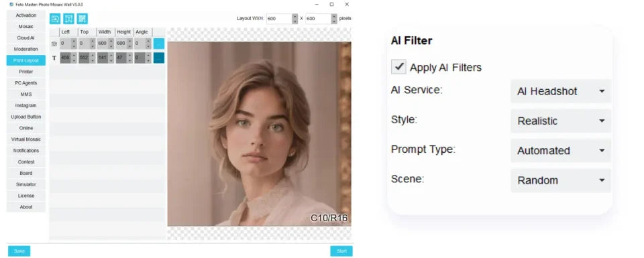Open the Prompt Type dropdown showing Automated
The height and width of the screenshot is (258, 644).
(561, 151)
